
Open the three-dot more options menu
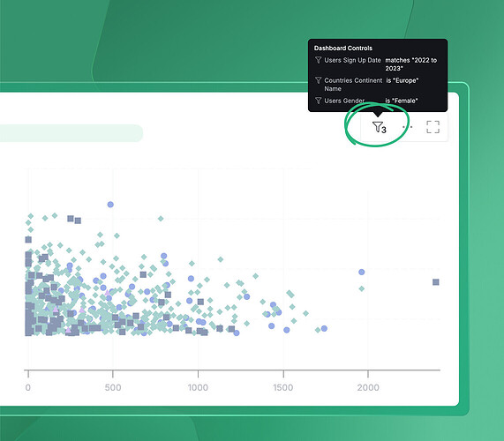coord(407,127)
